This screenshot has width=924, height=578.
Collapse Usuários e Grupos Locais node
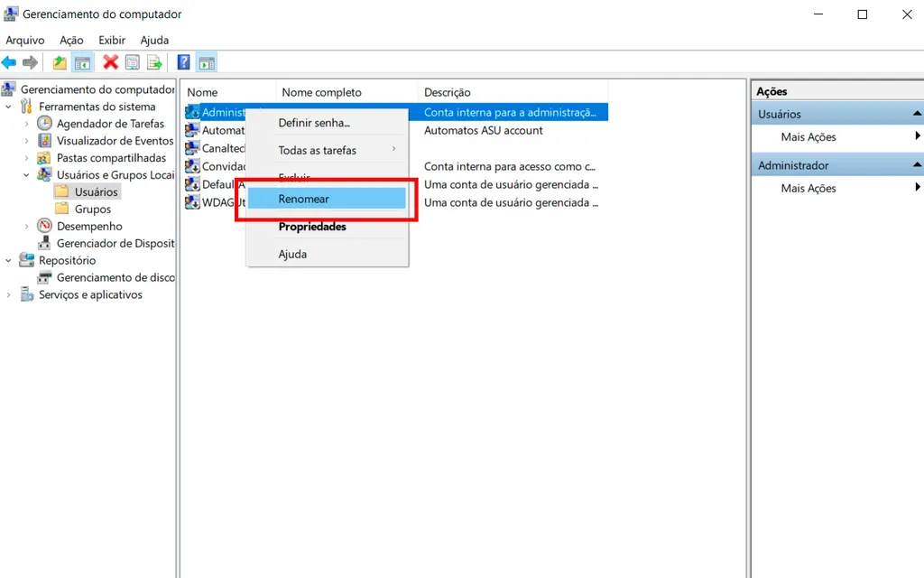(x=26, y=175)
